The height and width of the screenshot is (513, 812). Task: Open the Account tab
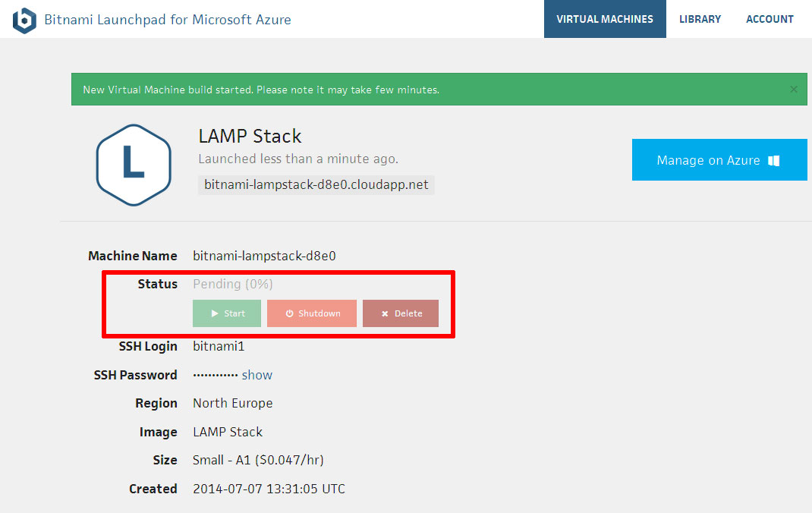tap(770, 19)
